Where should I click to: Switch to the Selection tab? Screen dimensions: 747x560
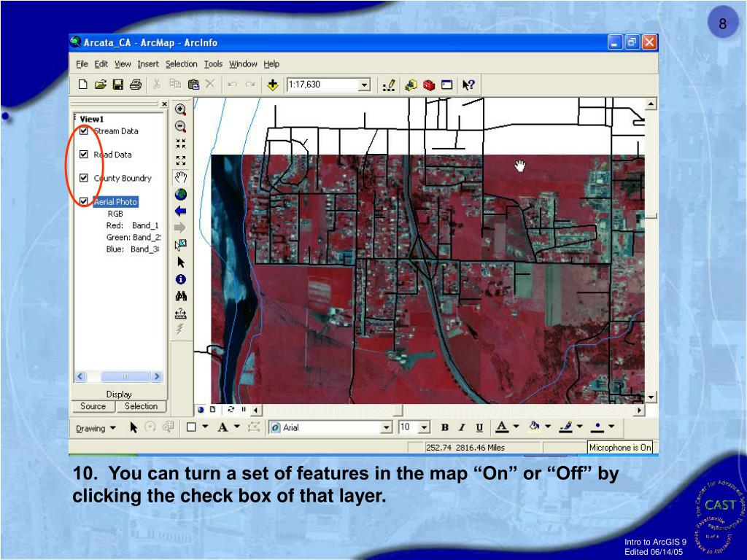[x=141, y=406]
